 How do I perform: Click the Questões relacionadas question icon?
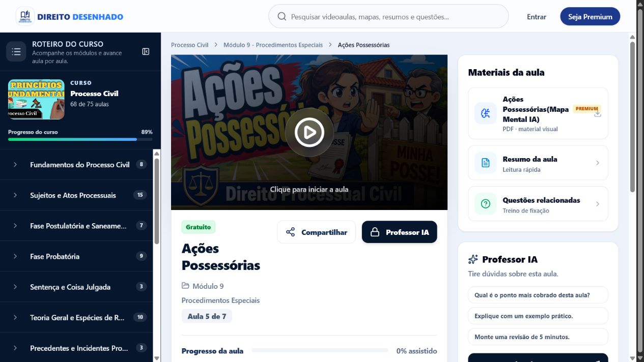(485, 204)
